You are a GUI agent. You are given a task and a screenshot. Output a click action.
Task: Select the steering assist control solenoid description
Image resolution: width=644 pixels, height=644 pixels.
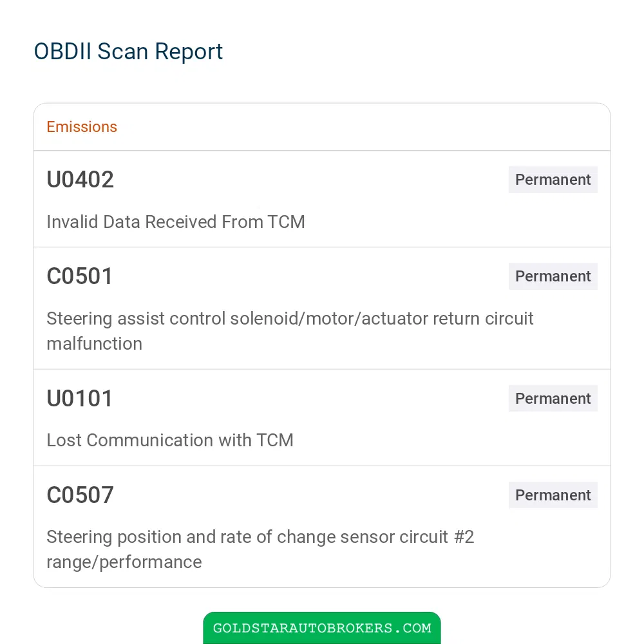click(x=290, y=331)
